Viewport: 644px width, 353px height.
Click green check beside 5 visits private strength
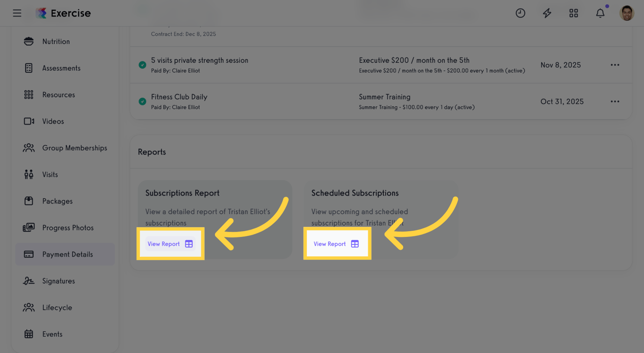142,65
